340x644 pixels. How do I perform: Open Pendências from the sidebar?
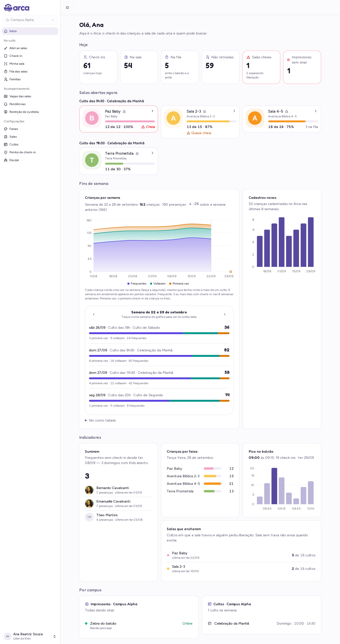click(30, 104)
